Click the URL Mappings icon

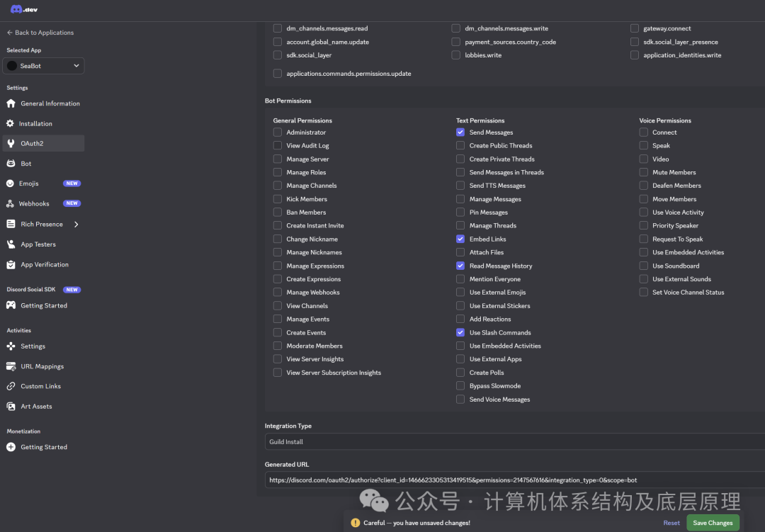(11, 366)
